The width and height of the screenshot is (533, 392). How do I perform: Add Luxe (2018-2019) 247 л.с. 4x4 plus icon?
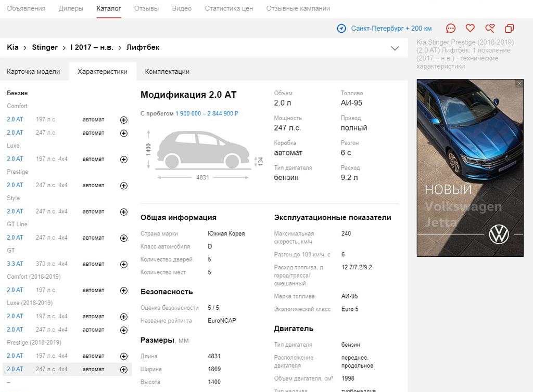coord(124,330)
